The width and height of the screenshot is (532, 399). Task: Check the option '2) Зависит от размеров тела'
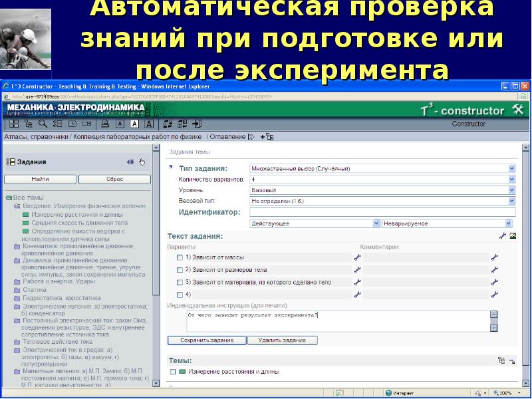pyautogui.click(x=180, y=270)
